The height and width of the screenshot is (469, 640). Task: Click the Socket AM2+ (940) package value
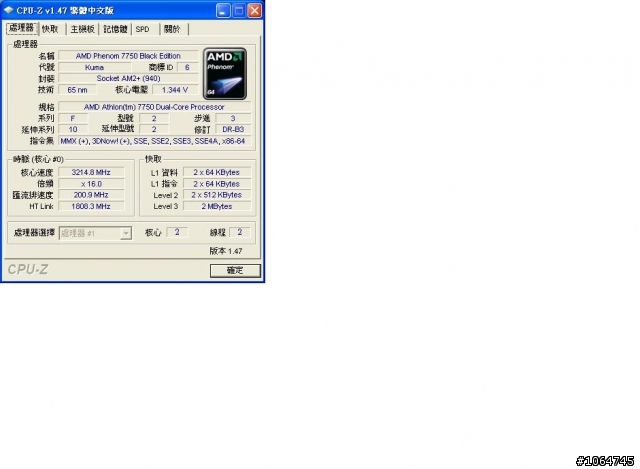[128, 78]
